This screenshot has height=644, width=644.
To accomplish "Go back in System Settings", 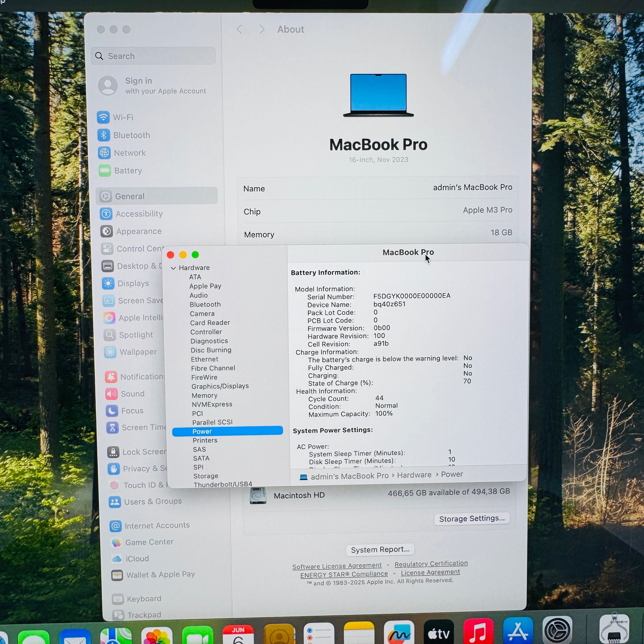I will [239, 29].
